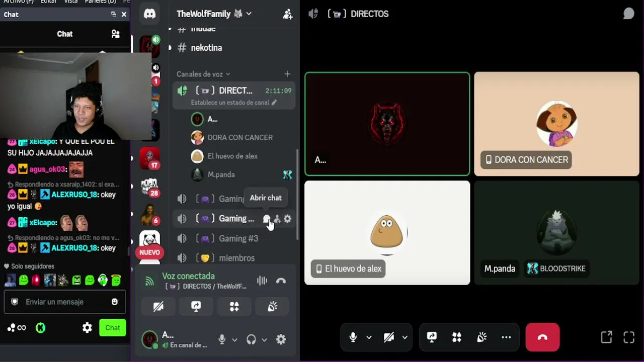Image resolution: width=644 pixels, height=362 pixels.
Task: Click the Voz conectada status link
Action: tap(188, 276)
